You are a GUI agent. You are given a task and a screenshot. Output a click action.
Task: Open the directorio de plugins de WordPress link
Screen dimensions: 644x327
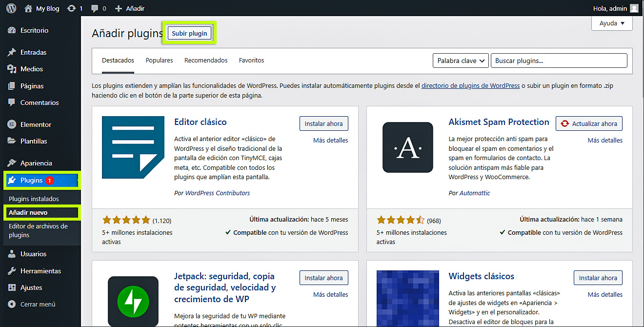(470, 85)
